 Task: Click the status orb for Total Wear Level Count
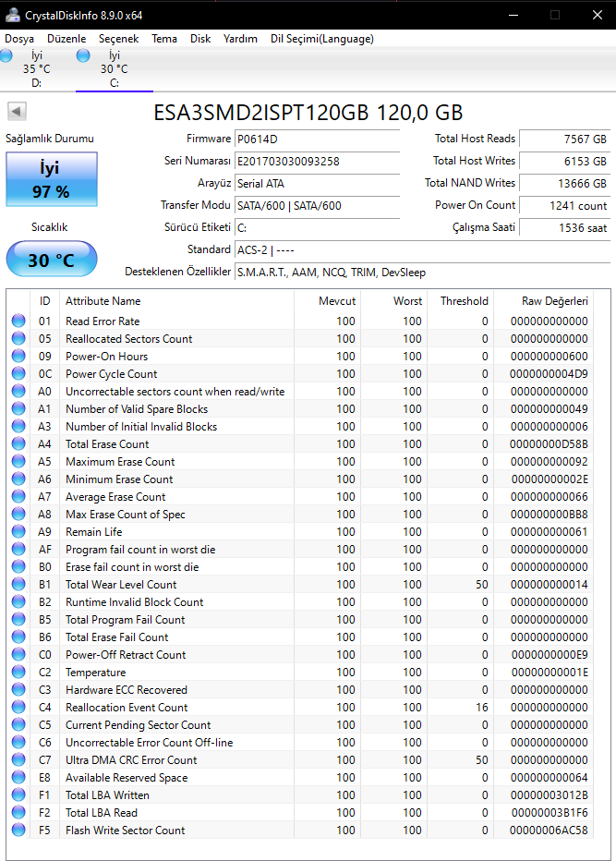click(x=18, y=584)
